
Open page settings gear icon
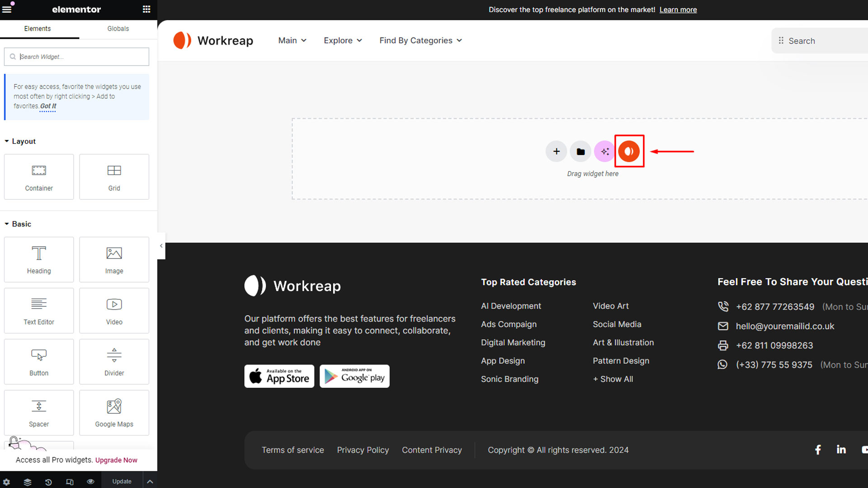pos(6,482)
